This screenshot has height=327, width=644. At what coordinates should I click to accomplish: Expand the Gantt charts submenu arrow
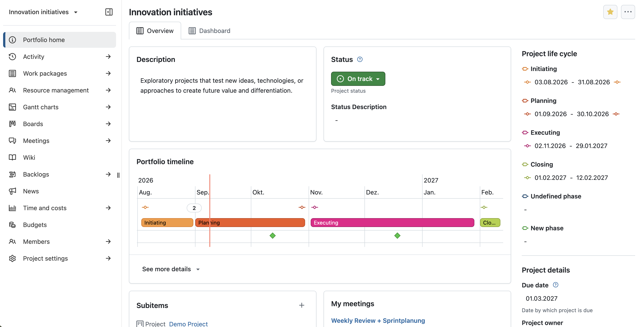coord(108,107)
